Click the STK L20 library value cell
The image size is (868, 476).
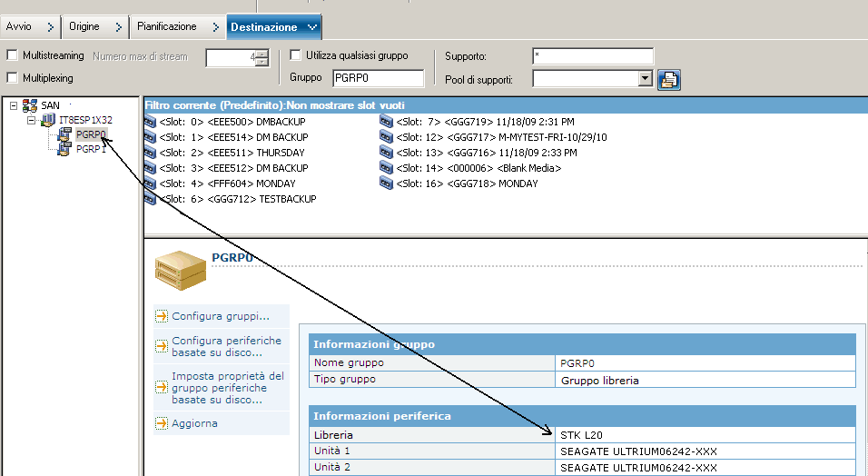705,435
